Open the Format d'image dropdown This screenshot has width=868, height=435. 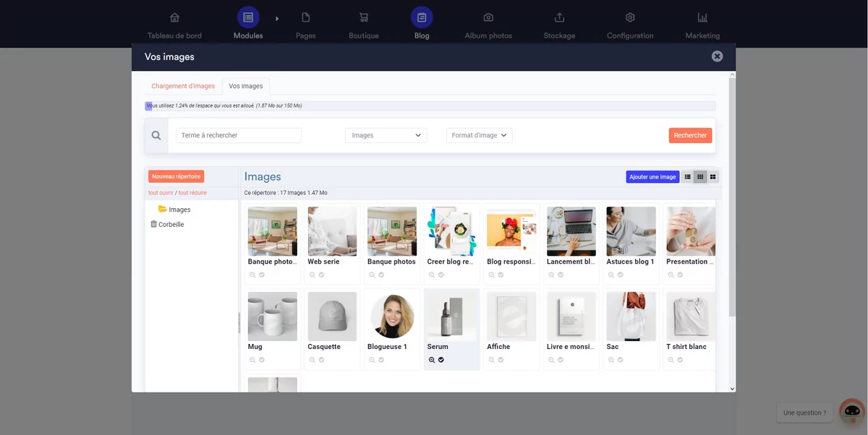(x=479, y=135)
